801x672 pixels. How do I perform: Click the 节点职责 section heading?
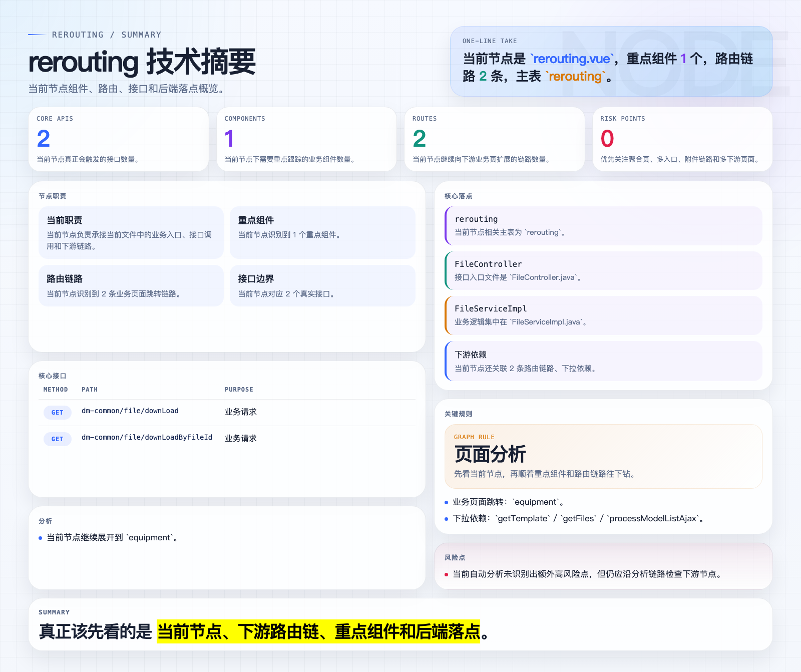click(x=53, y=196)
